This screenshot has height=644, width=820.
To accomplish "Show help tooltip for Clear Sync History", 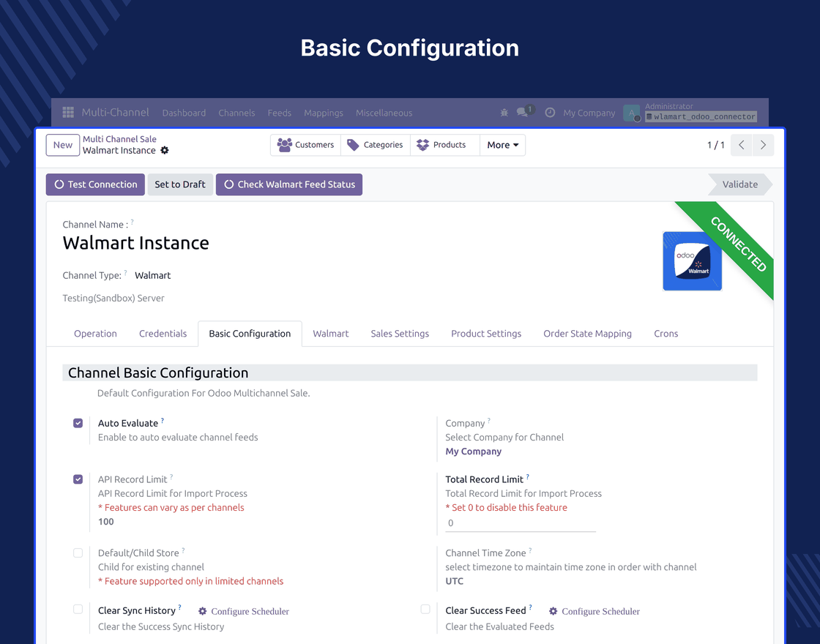I will click(180, 607).
